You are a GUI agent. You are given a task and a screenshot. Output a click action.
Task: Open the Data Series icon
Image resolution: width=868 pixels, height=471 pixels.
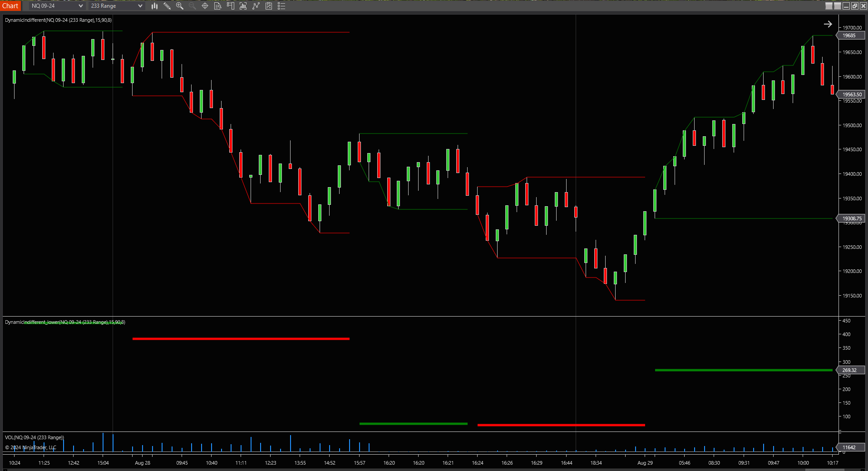coord(243,6)
